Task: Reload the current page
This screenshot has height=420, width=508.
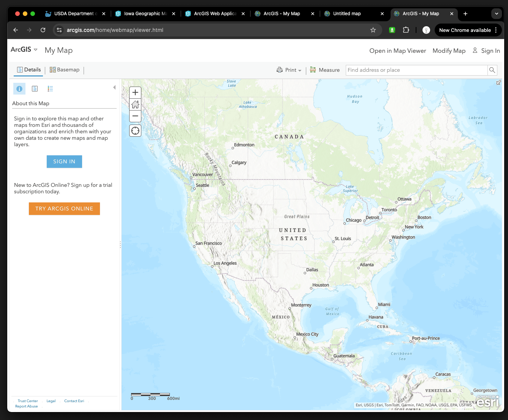Action: click(43, 30)
